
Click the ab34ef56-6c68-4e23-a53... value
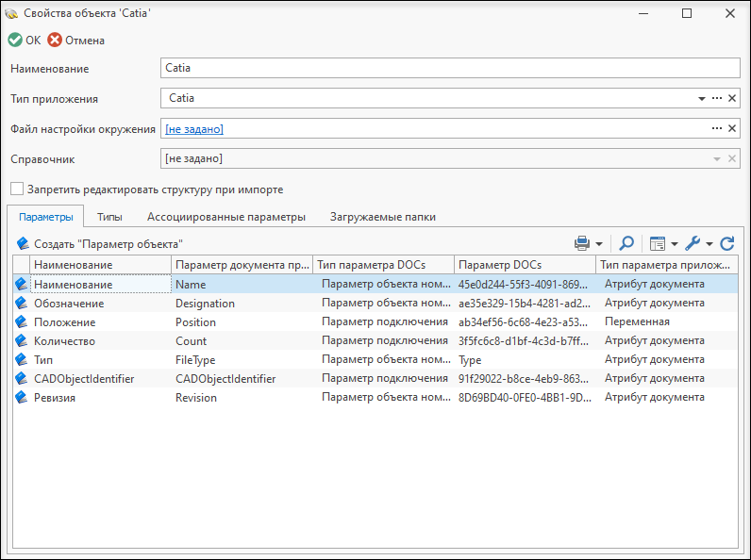(523, 322)
